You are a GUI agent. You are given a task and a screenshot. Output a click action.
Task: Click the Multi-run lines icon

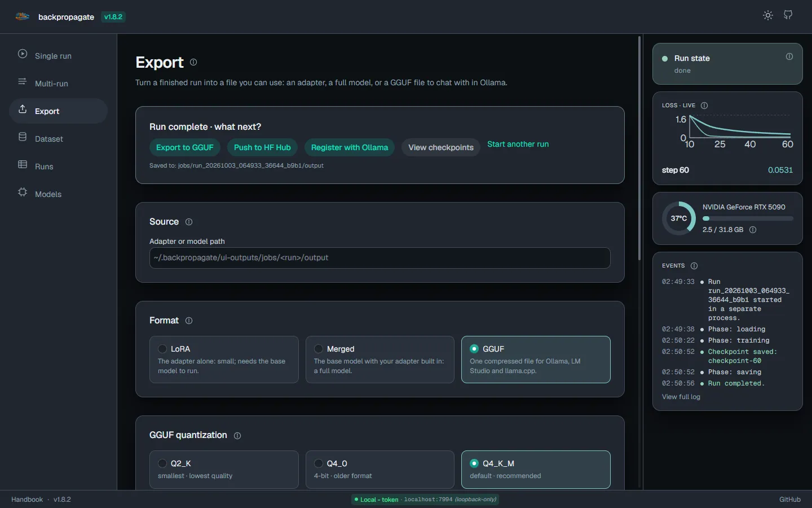[23, 82]
